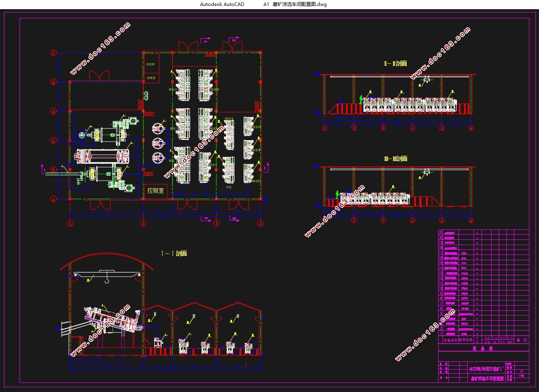
Task: Select the 精选VI flotation cell label
Action: [x=230, y=118]
